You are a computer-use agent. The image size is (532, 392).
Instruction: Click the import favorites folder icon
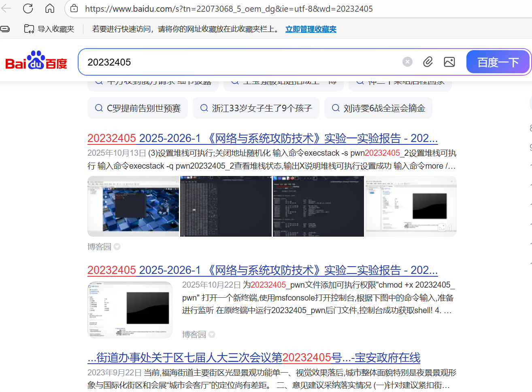coord(29,29)
